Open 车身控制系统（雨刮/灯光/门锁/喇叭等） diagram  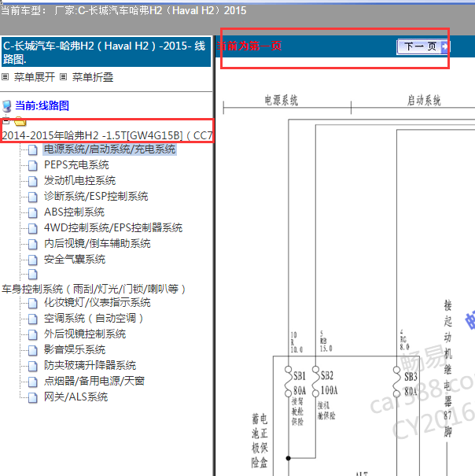(x=94, y=289)
